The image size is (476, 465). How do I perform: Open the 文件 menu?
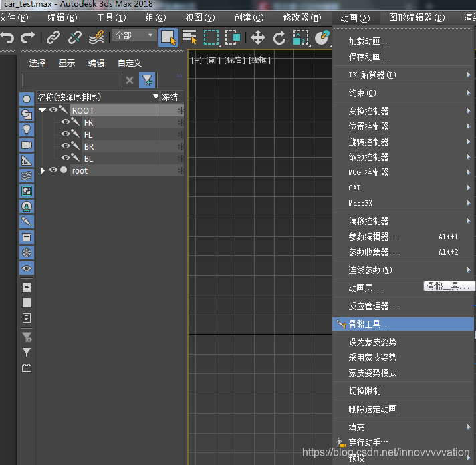pyautogui.click(x=14, y=18)
